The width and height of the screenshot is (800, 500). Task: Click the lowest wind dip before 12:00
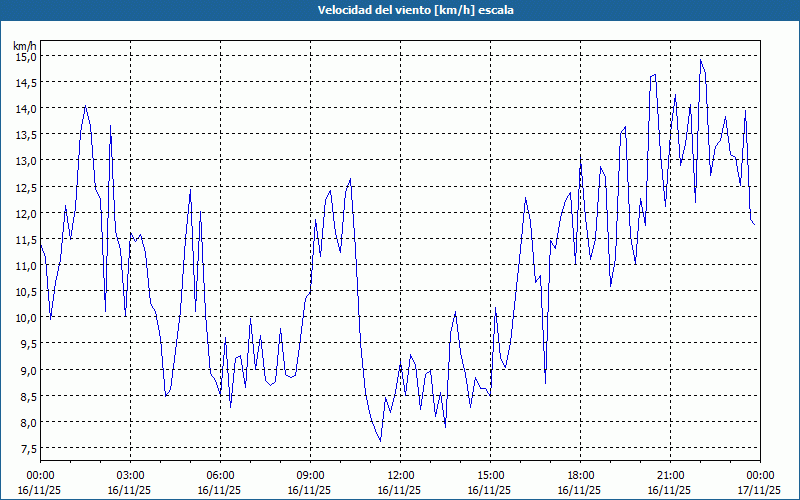point(380,441)
